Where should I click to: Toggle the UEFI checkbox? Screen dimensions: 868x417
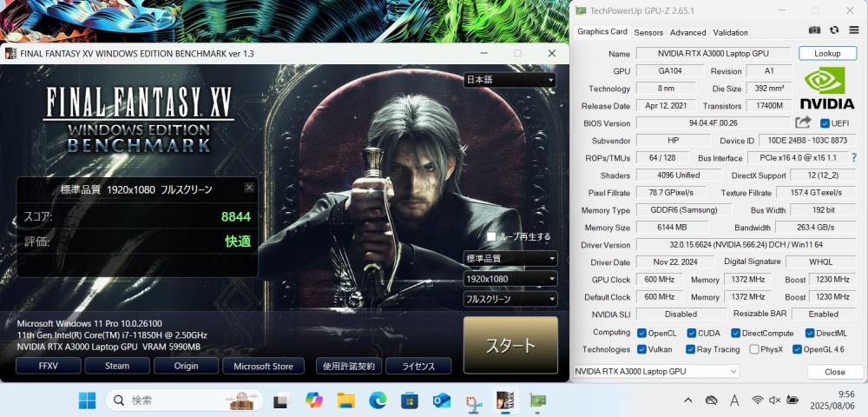[x=825, y=123]
